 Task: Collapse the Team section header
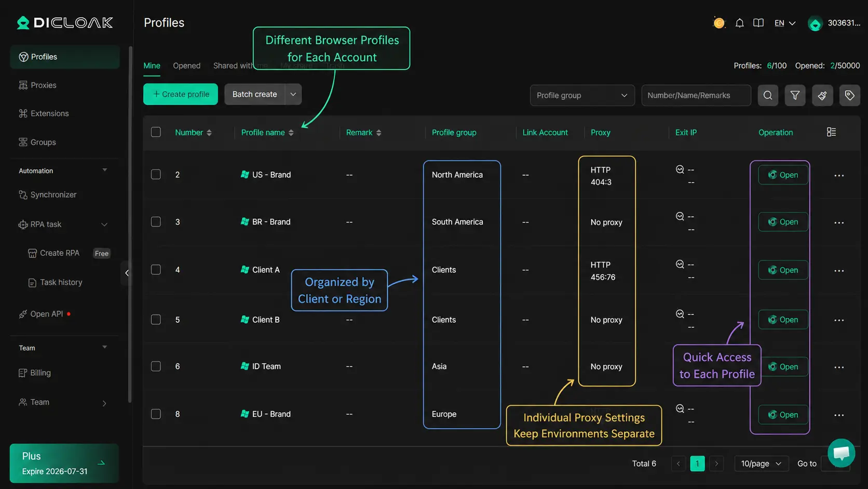104,347
